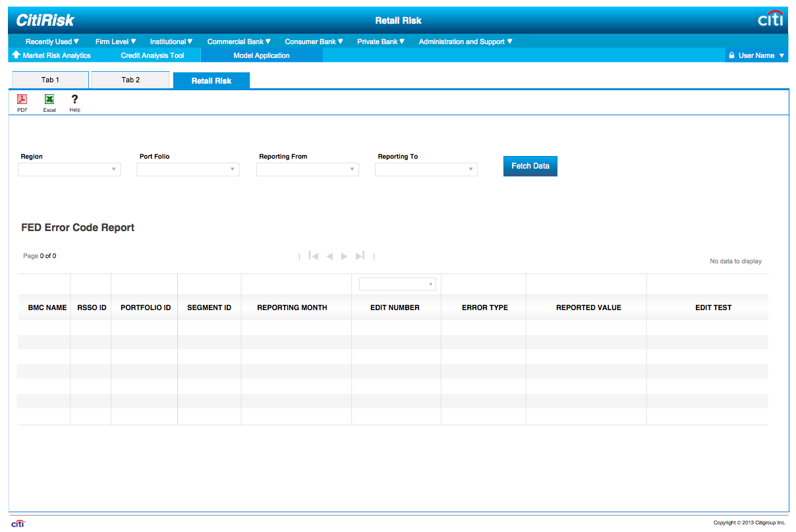Go to the first page of results
This screenshot has width=796, height=532.
(314, 256)
